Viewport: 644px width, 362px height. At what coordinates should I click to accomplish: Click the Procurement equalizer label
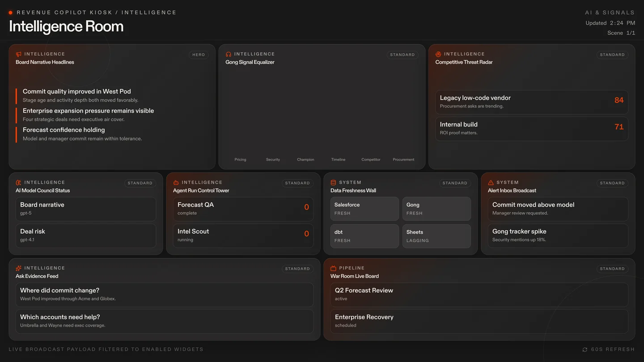403,160
